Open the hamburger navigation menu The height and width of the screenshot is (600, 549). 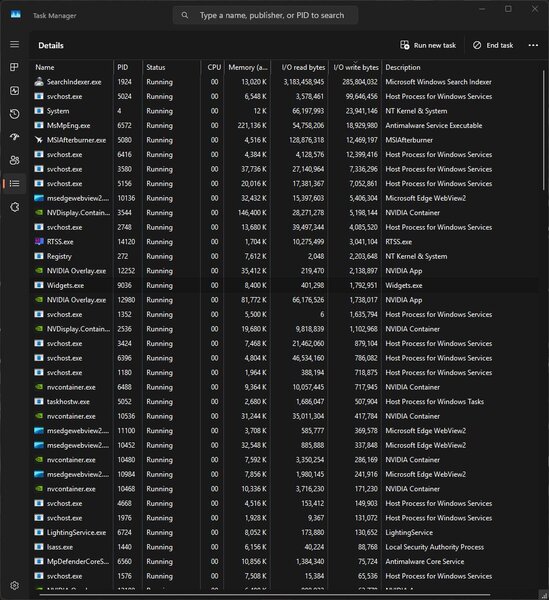click(15, 44)
